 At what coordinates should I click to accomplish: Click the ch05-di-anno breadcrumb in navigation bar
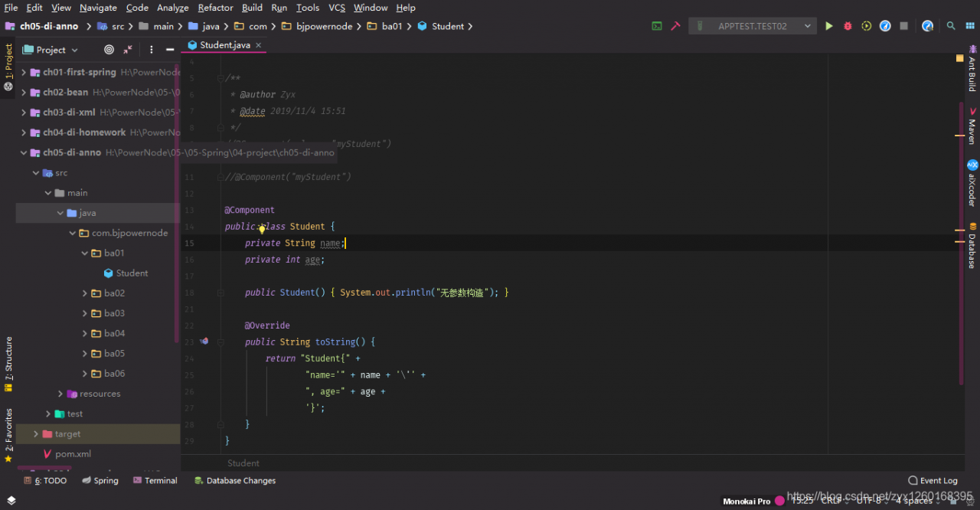click(49, 26)
